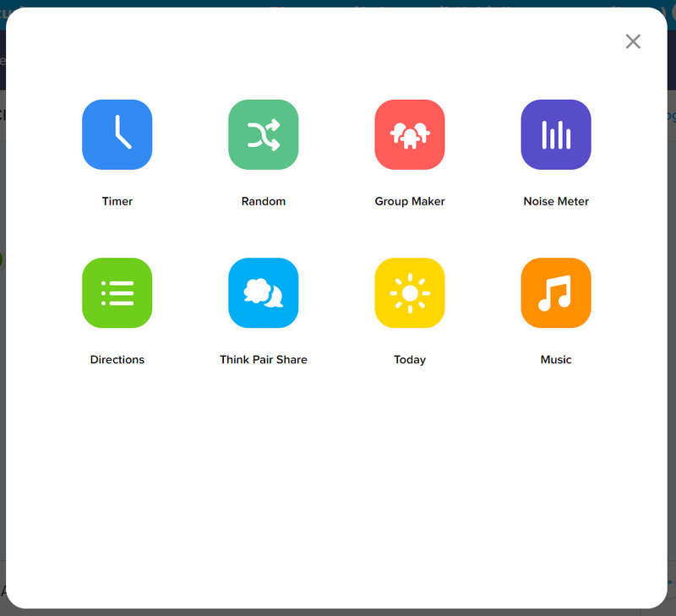Click the "Random" text label
The height and width of the screenshot is (616, 676).
pos(264,201)
